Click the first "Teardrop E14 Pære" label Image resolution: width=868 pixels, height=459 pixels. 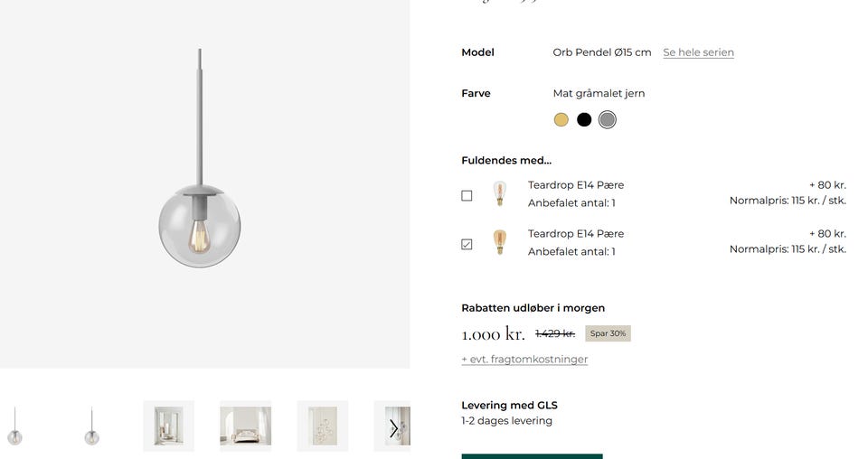[576, 185]
